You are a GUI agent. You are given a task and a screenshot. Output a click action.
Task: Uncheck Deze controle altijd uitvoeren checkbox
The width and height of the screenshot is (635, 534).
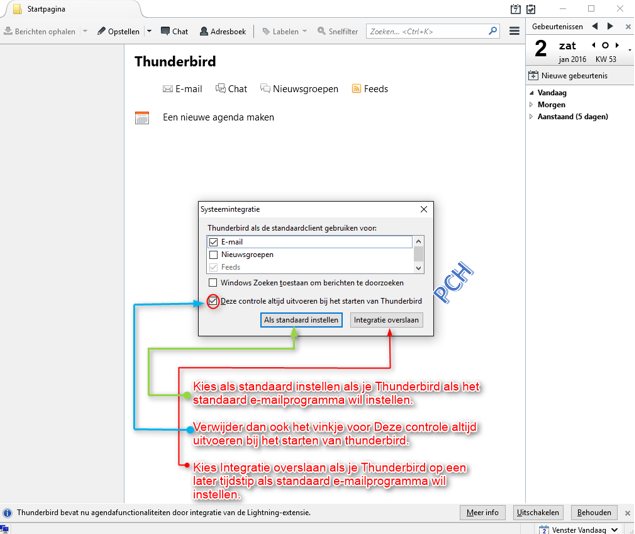pyautogui.click(x=213, y=301)
